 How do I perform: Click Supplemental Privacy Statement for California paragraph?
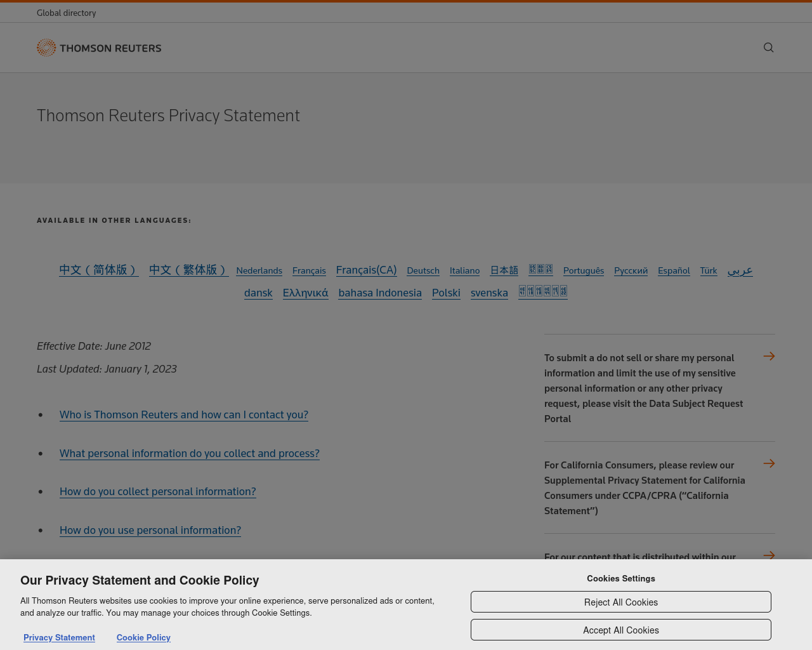coord(645,487)
